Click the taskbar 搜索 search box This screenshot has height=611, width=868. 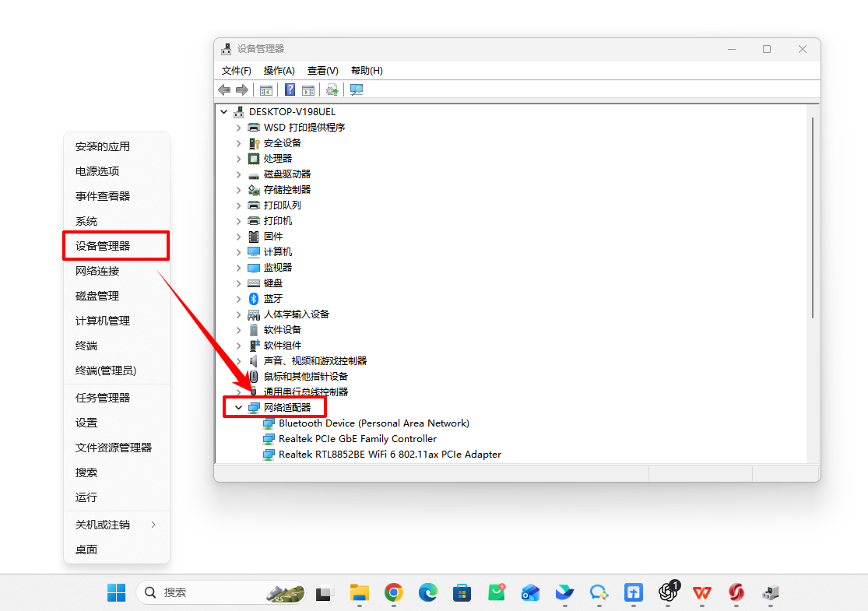pyautogui.click(x=220, y=593)
